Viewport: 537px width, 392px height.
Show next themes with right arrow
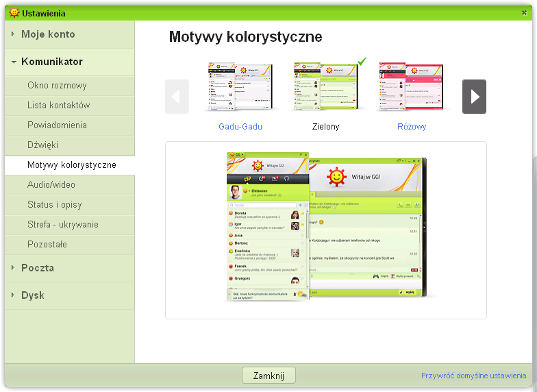[474, 97]
